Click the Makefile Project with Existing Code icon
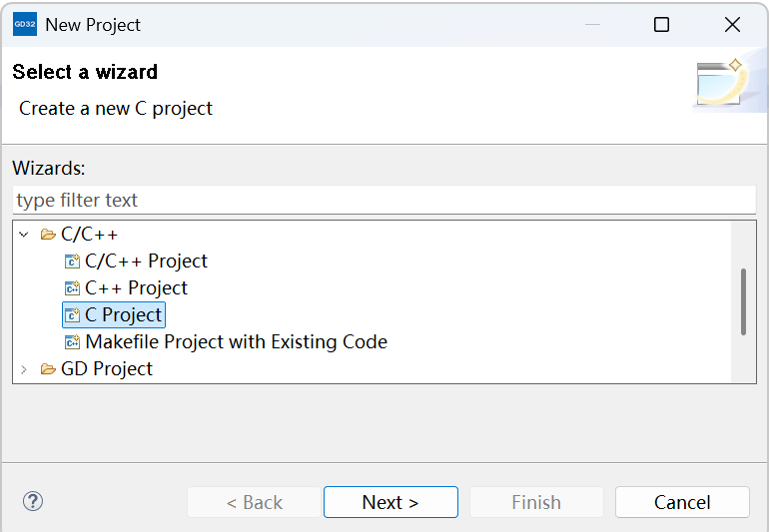This screenshot has height=532, width=769. [x=72, y=342]
